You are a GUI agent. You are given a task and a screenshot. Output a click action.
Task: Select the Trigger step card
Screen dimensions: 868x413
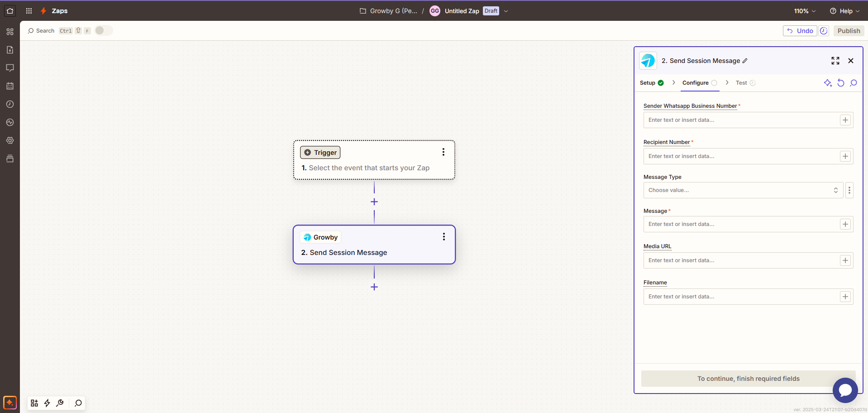[374, 160]
